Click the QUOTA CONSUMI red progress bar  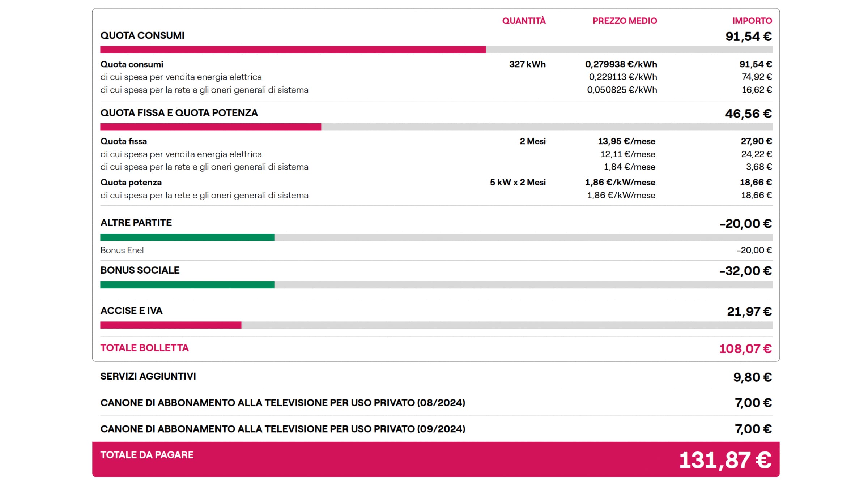pos(293,50)
